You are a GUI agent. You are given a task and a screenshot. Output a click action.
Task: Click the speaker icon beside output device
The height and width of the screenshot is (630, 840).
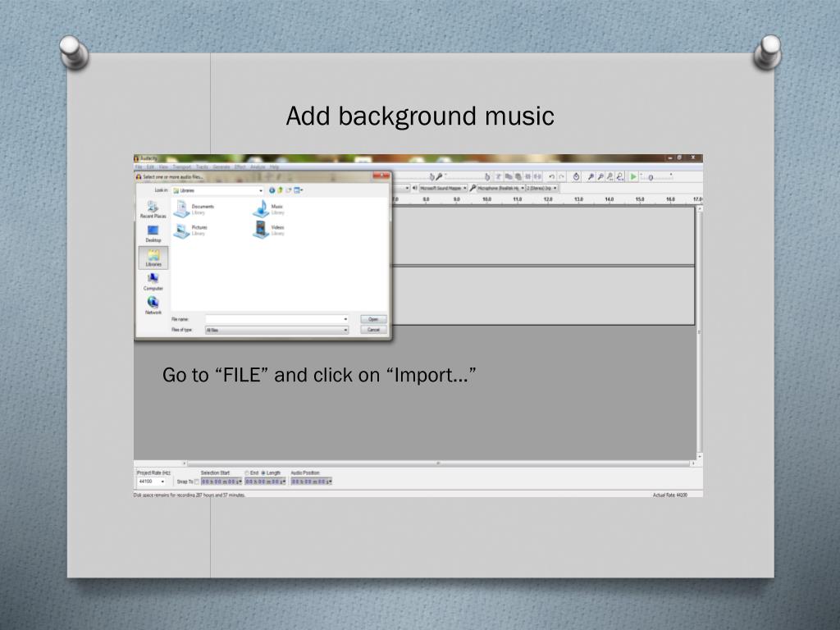pyautogui.click(x=414, y=189)
